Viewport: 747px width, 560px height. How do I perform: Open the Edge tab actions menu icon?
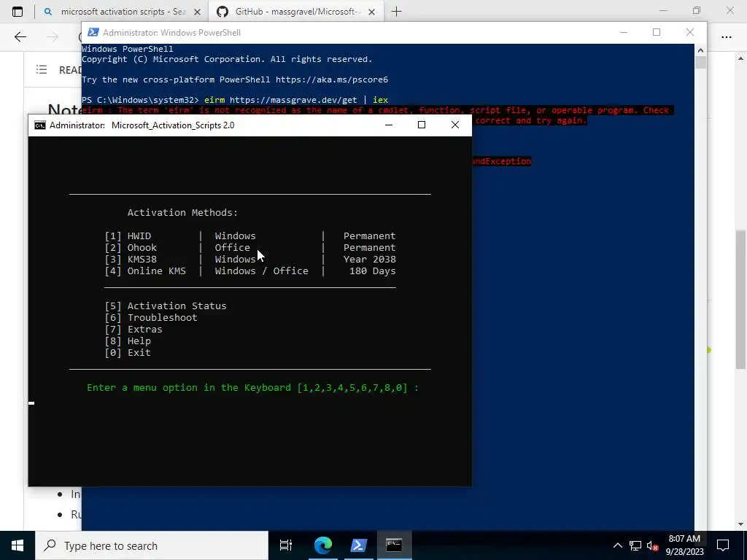pyautogui.click(x=18, y=12)
